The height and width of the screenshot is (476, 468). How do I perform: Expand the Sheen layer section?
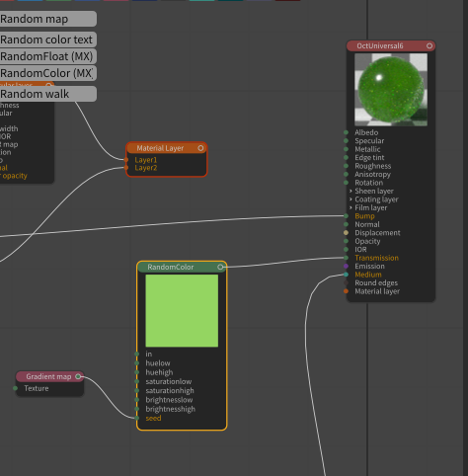coord(351,191)
